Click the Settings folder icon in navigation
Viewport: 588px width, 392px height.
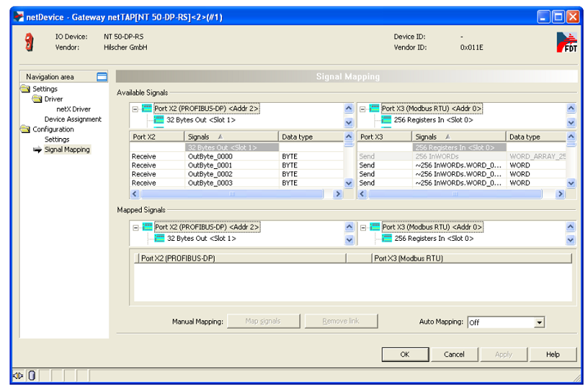[x=25, y=89]
